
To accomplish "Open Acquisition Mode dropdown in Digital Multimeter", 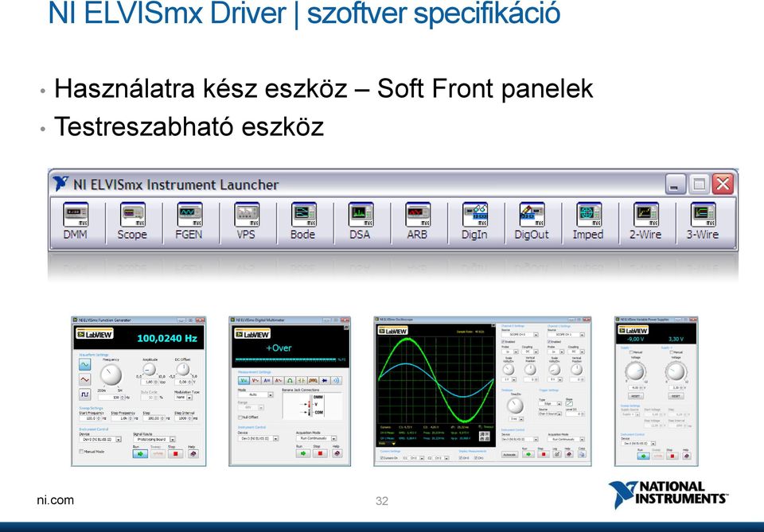I will point(317,438).
